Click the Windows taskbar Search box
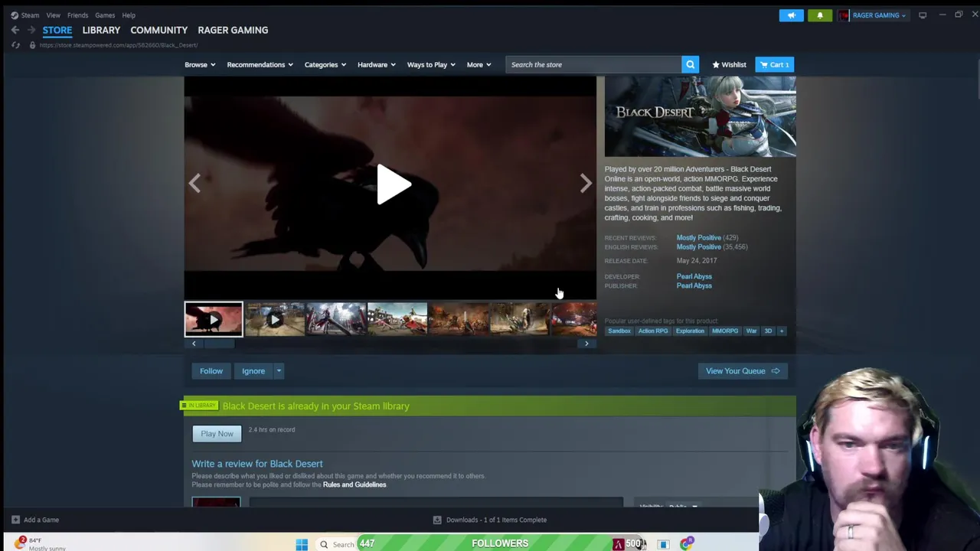Screen dimensions: 980x551 (x=337, y=544)
